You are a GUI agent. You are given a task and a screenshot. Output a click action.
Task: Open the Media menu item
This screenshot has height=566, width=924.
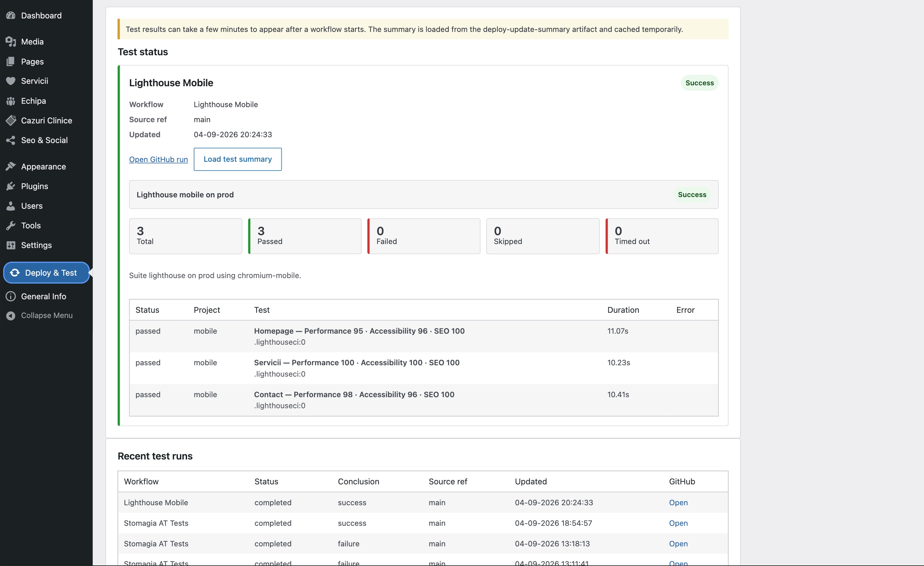pyautogui.click(x=46, y=41)
